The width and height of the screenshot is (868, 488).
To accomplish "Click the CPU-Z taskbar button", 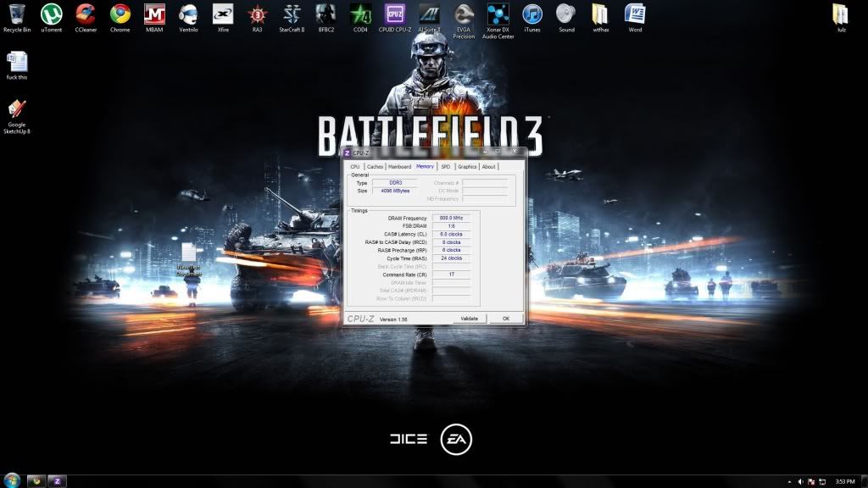I will (57, 481).
